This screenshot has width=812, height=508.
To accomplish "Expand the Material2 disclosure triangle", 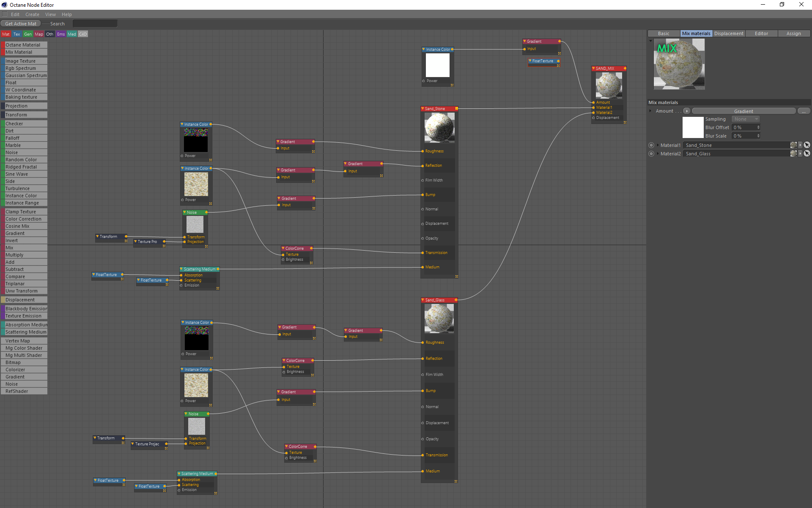I will coord(658,153).
